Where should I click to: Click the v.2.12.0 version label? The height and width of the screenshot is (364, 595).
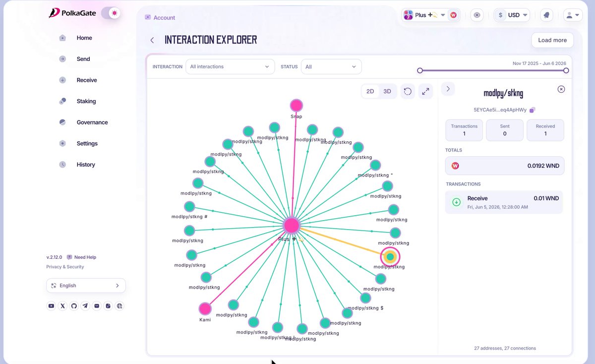55,257
